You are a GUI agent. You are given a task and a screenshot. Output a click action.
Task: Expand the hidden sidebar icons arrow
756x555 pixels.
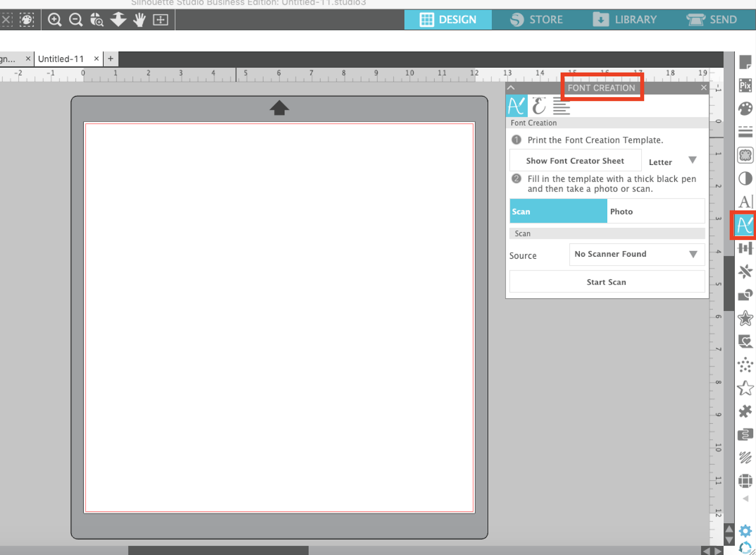click(746, 499)
